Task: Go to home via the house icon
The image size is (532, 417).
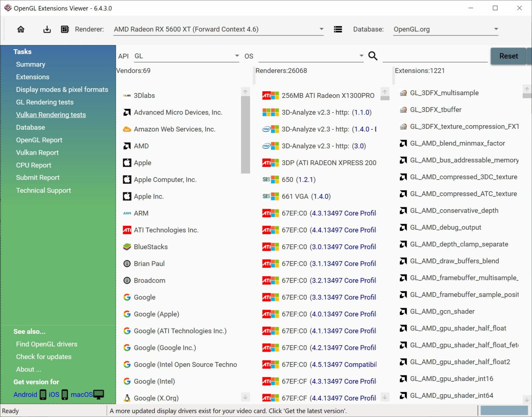Action: click(21, 29)
